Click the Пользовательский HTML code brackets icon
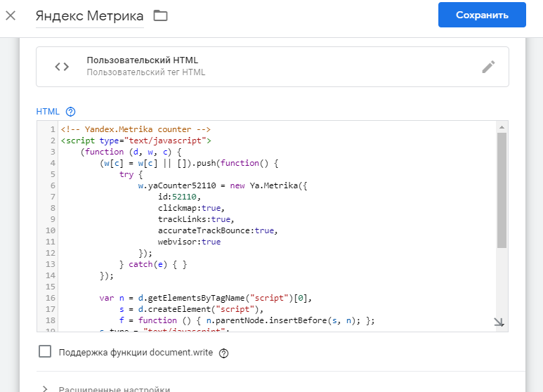 [x=62, y=67]
